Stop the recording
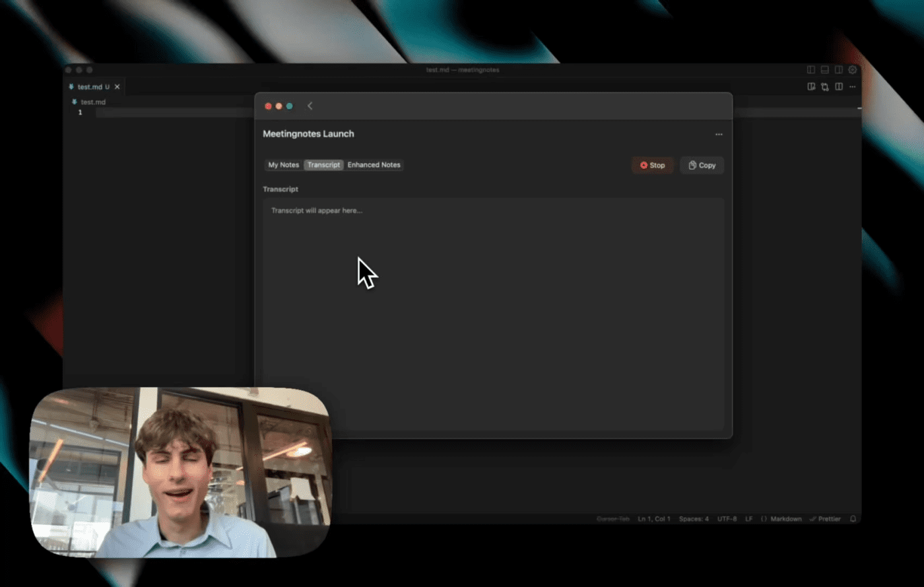The image size is (924, 587). [652, 165]
